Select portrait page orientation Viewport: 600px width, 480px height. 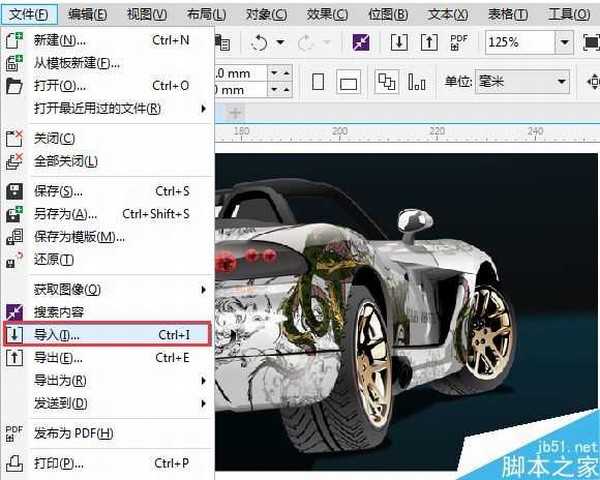[x=318, y=82]
